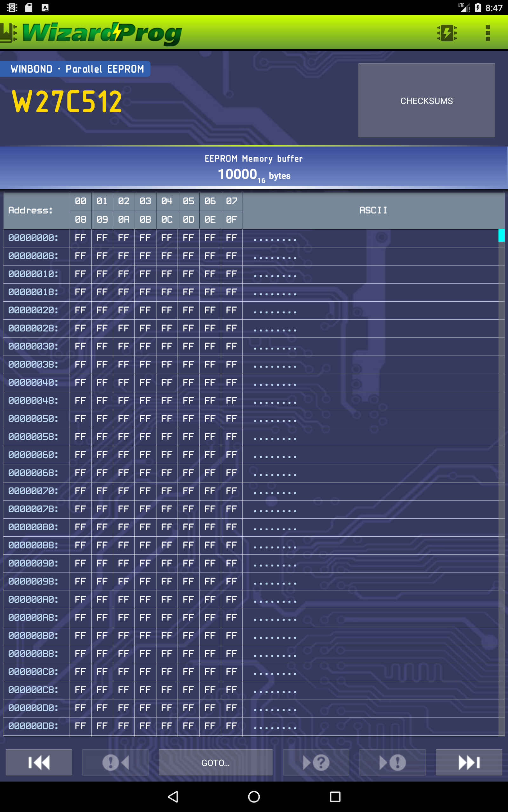The height and width of the screenshot is (812, 508).
Task: Tap column header 0A
Action: 124,220
